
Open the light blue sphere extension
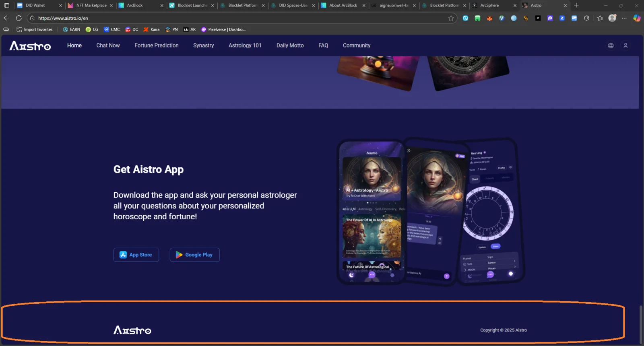(514, 18)
